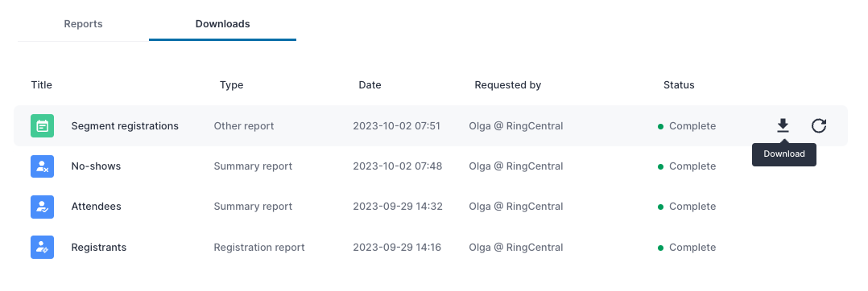Click the blue Registrants report icon
This screenshot has height=291, width=868.
click(x=42, y=248)
